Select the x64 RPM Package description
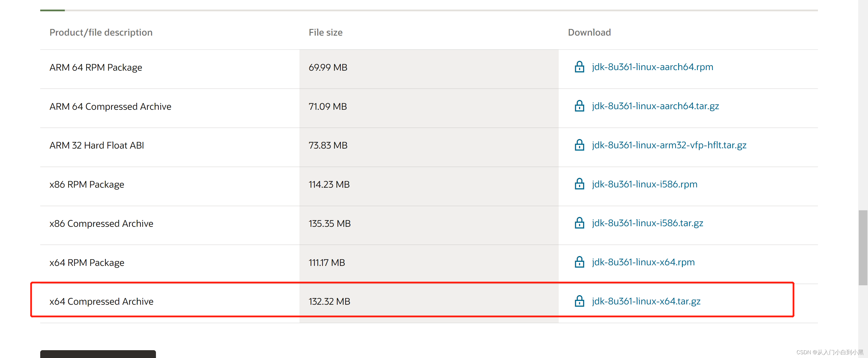Screen dimensions: 868x358 (87, 262)
